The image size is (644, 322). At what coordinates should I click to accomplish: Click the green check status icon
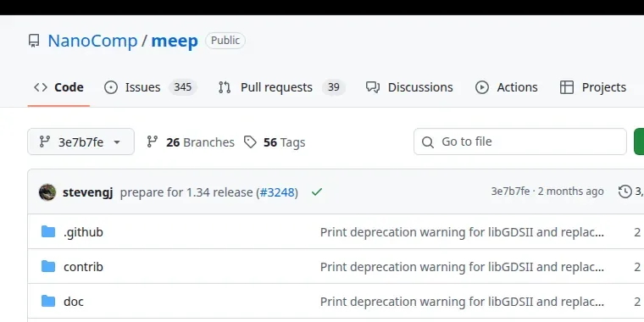pyautogui.click(x=317, y=192)
